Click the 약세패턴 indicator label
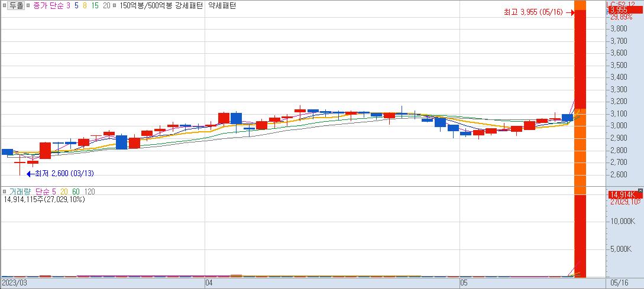 tap(222, 7)
